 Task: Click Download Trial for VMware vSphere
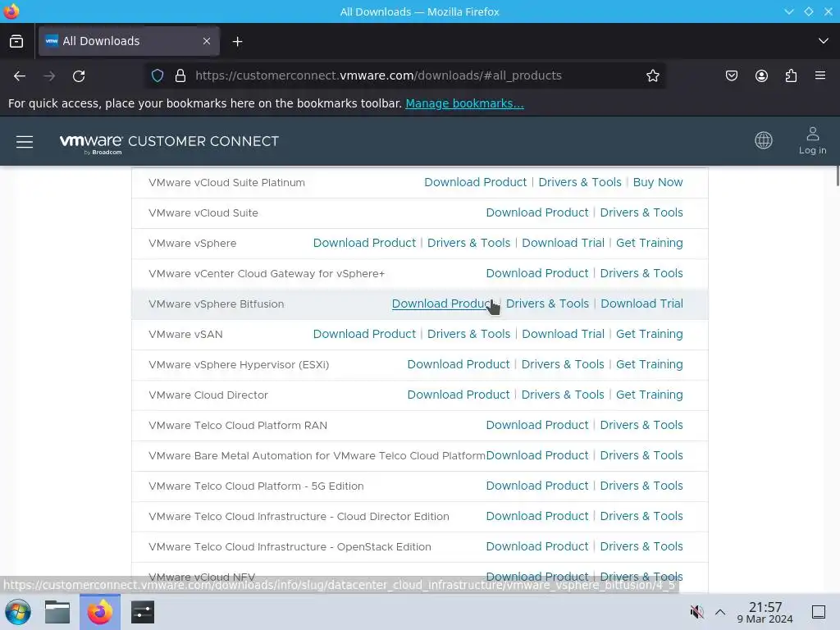(563, 243)
